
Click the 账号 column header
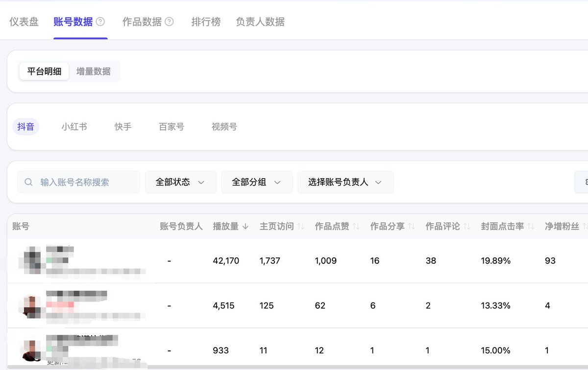coord(21,227)
